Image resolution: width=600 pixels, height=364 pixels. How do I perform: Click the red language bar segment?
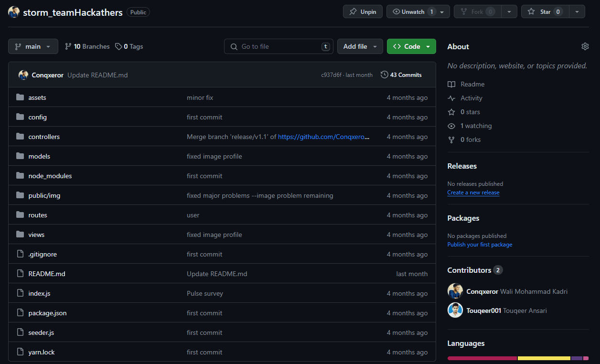pos(482,358)
